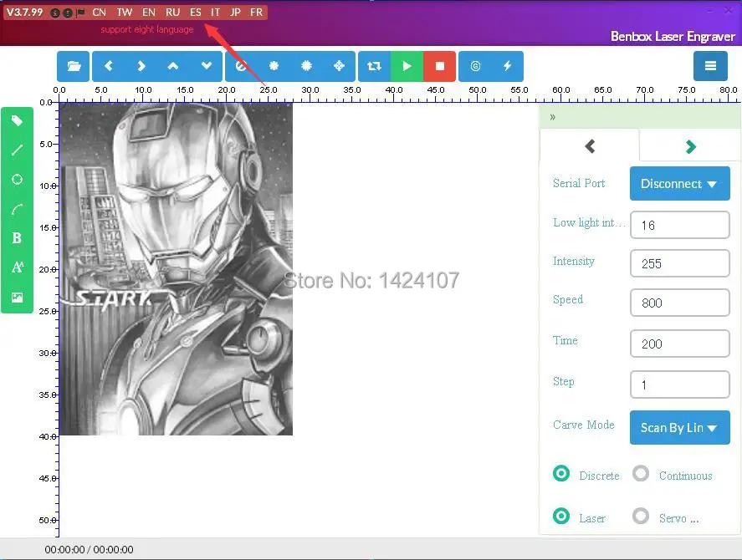This screenshot has width=742, height=560.
Task: Move laser left with left chevron toolbar button
Action: (109, 66)
